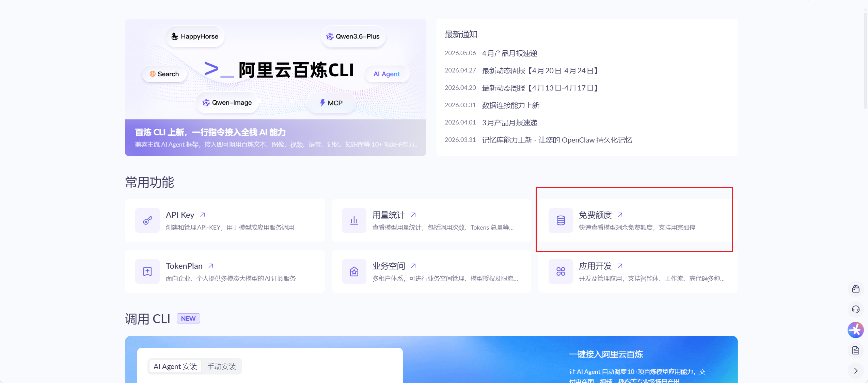Open the arrow link next to 用量统计

coord(413,215)
